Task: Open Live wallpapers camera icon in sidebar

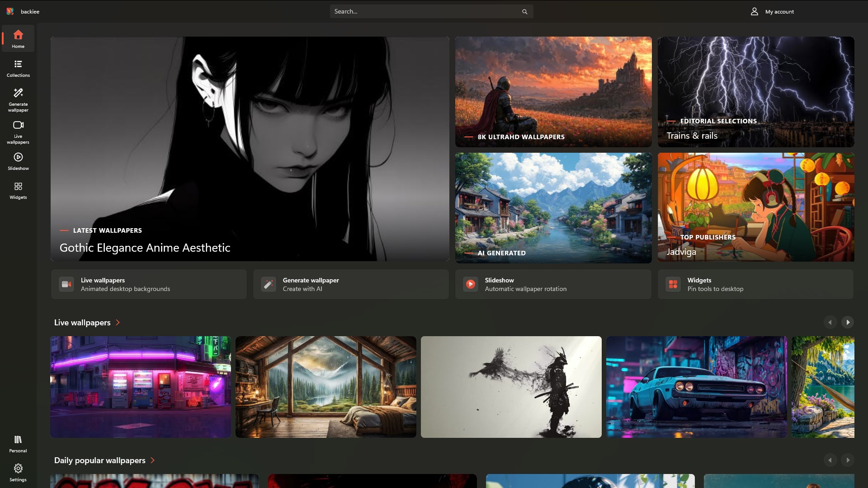Action: coord(18,125)
